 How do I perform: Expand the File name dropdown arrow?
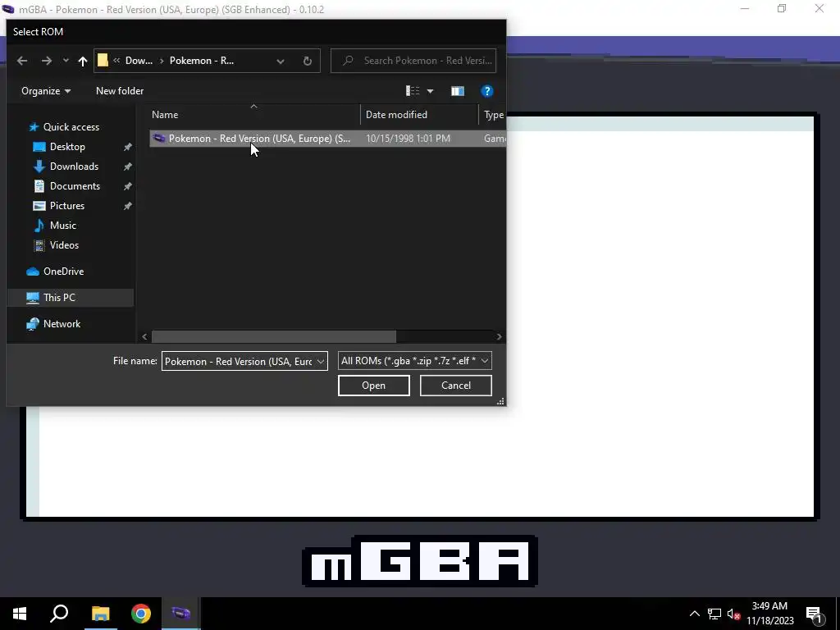coord(321,361)
